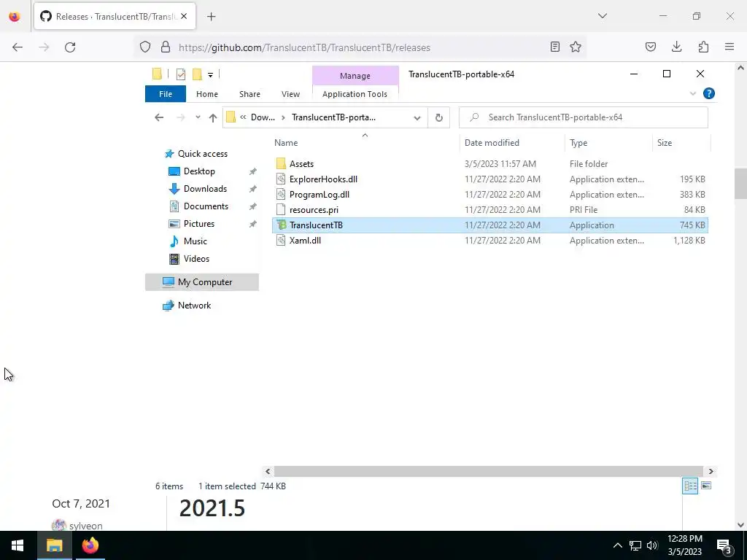Select My Computer in navigation pane
Viewport: 747px width, 560px height.
click(x=202, y=282)
